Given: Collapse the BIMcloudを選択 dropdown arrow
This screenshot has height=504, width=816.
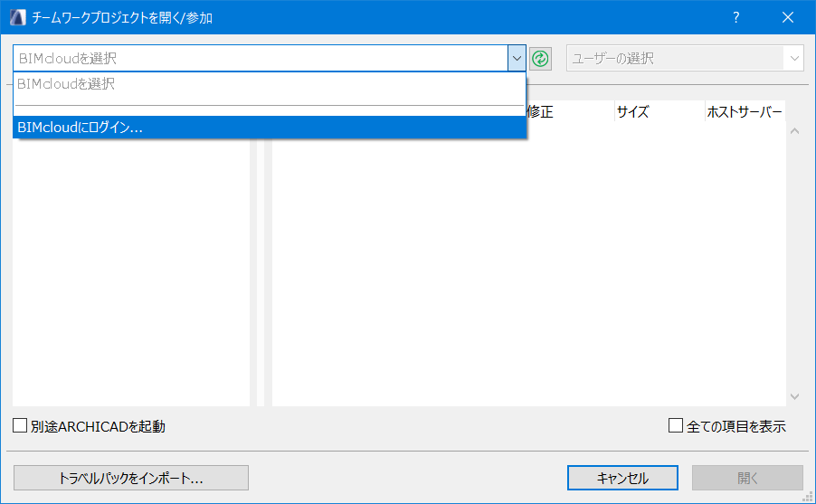Looking at the screenshot, I should pos(517,58).
